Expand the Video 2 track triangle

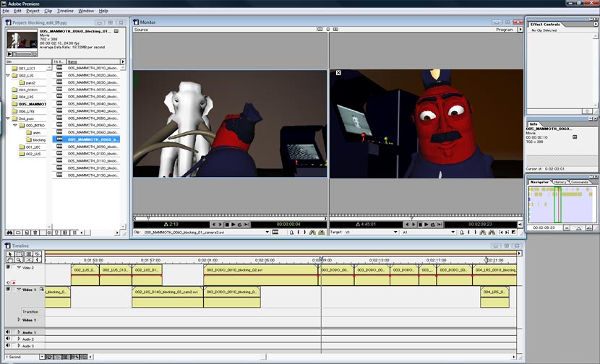(x=19, y=267)
